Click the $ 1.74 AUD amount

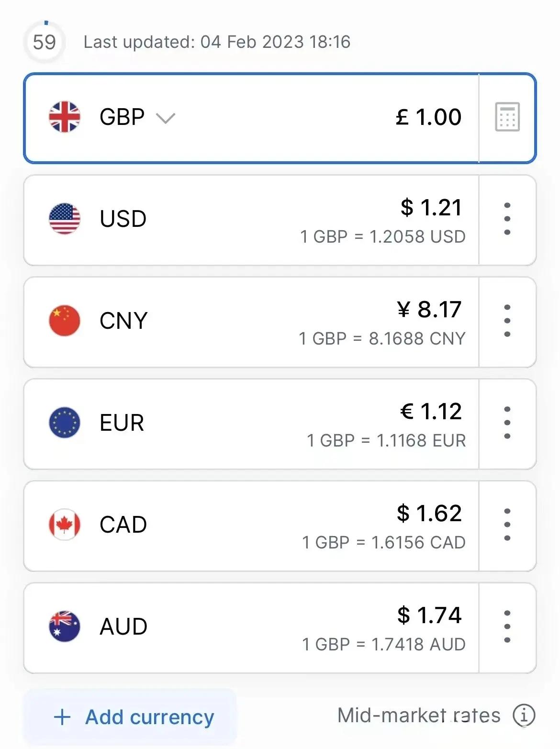coord(429,615)
